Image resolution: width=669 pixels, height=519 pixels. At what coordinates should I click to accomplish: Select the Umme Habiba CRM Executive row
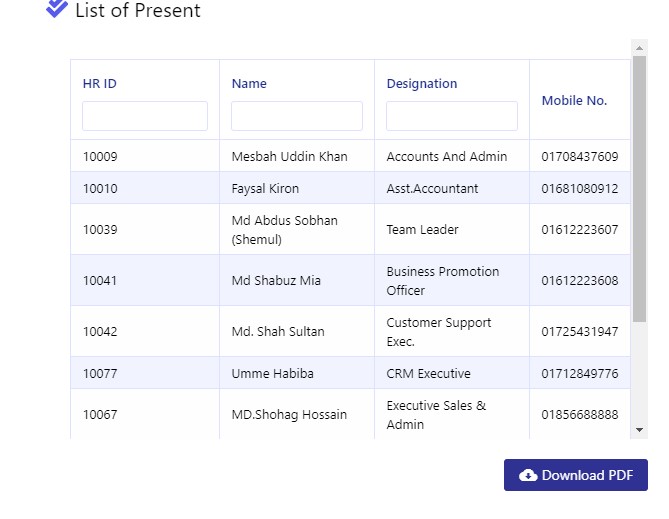pos(350,373)
